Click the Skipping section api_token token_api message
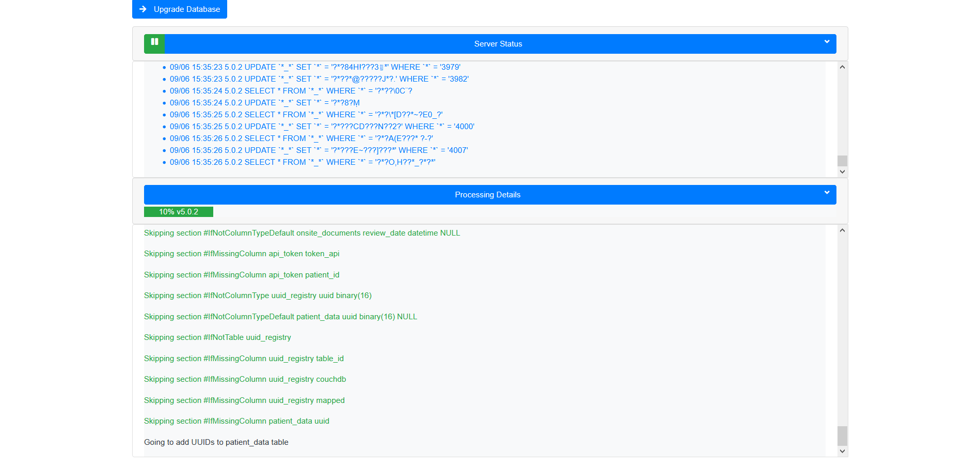 pos(242,254)
